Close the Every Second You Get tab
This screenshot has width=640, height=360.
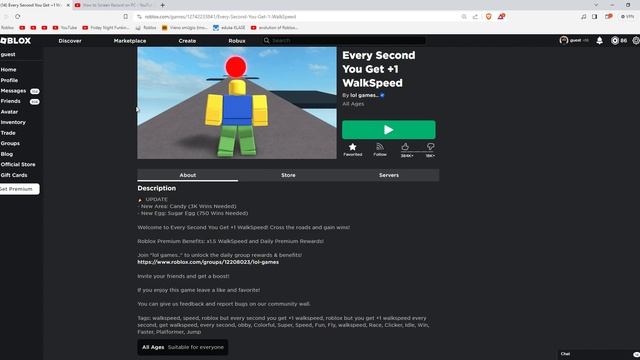click(68, 5)
